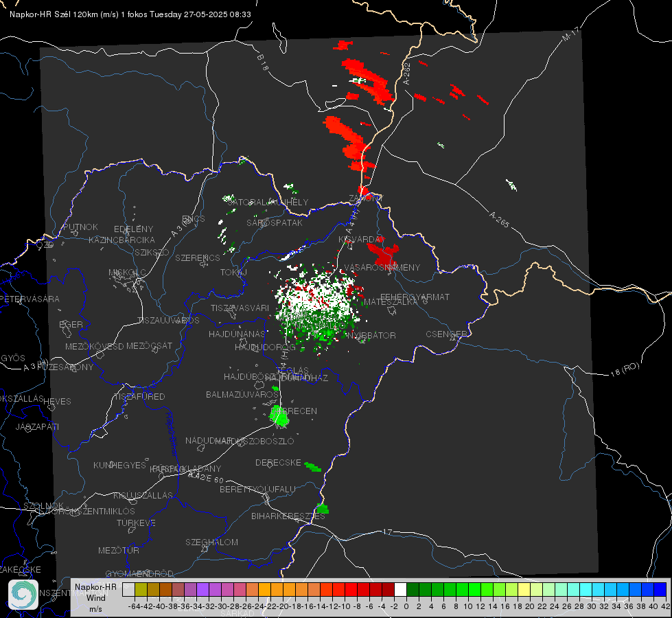Image resolution: width=672 pixels, height=618 pixels.
Task: Click the PUTNOK town label
Action: point(80,227)
